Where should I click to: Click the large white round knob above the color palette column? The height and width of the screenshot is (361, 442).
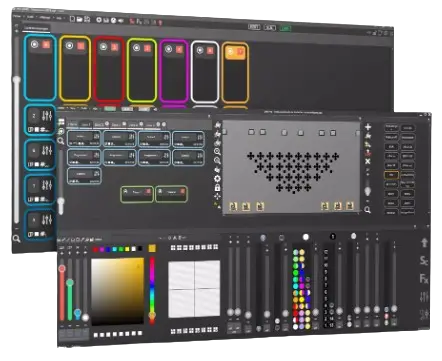(x=306, y=237)
